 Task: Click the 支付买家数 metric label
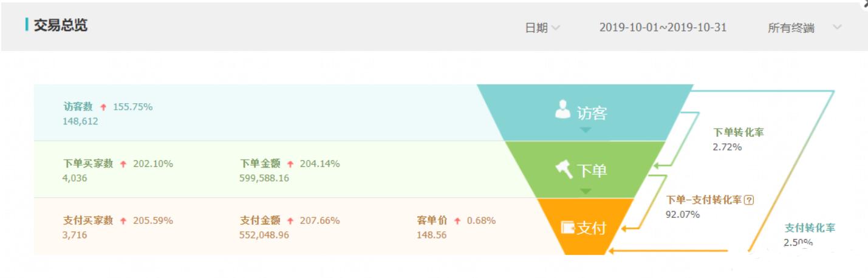[x=88, y=220]
